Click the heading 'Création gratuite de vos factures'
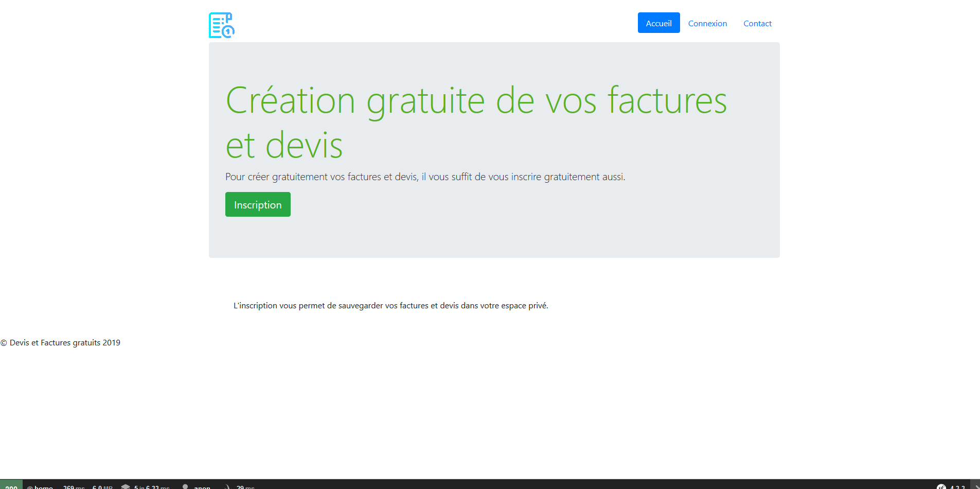Viewport: 980px width, 489px height. click(x=476, y=101)
